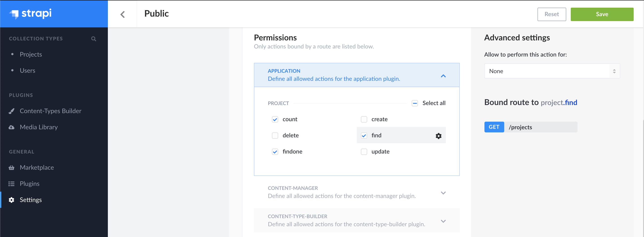Click the back arrow beside Public
Viewport: 644px width, 237px height.
pyautogui.click(x=122, y=14)
